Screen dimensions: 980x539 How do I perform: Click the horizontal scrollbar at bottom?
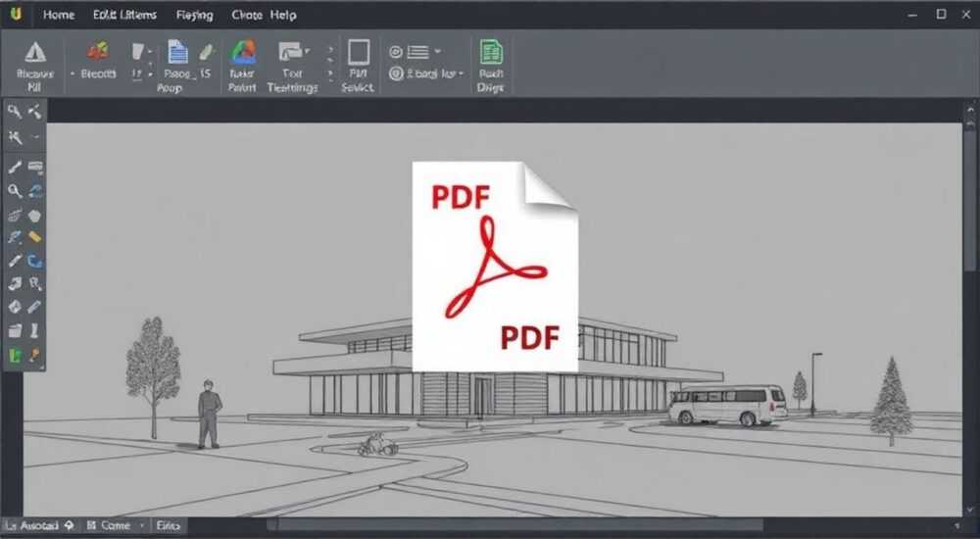tap(514, 525)
